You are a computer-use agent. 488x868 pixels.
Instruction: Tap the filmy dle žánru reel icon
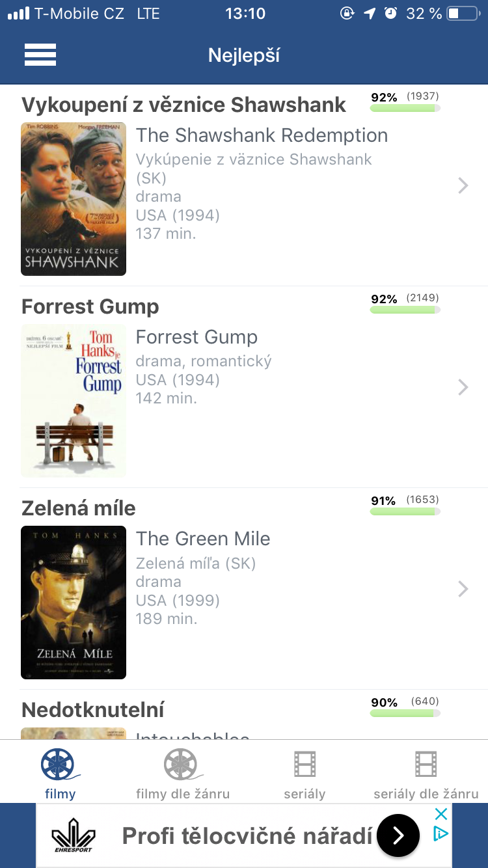(x=182, y=765)
